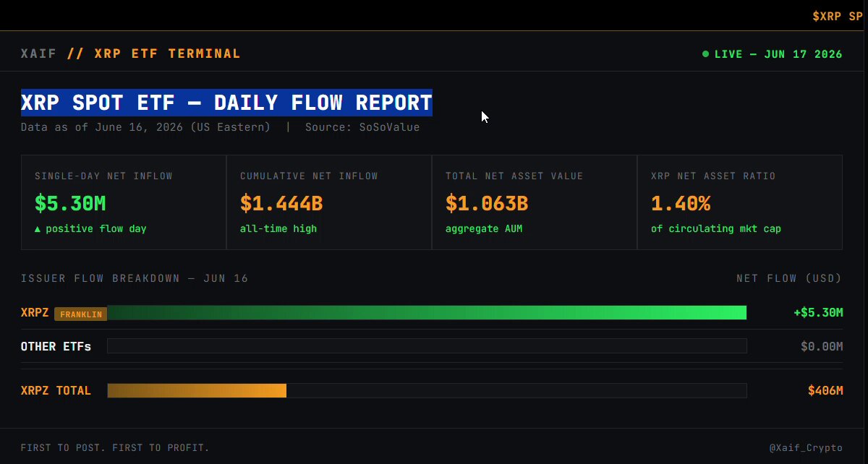This screenshot has width=868, height=464.
Task: Select the XRP NET ASSET RATIO label
Action: click(x=713, y=176)
